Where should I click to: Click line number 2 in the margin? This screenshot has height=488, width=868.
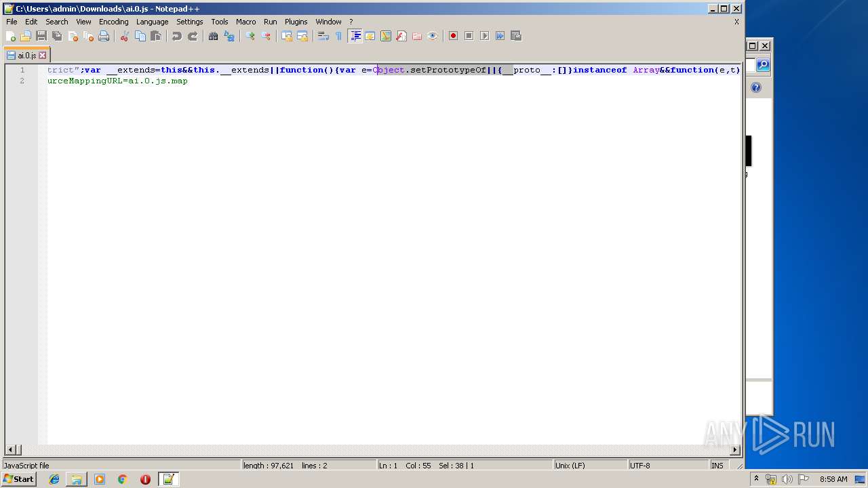click(x=22, y=81)
